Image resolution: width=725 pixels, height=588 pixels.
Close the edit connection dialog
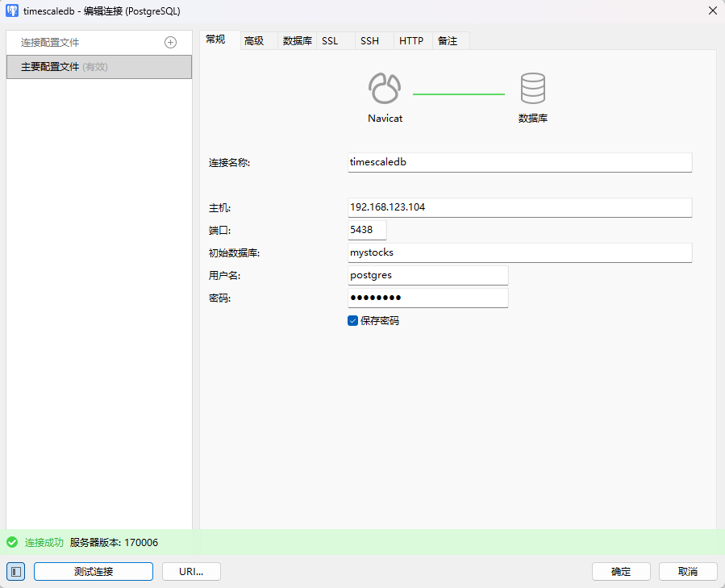tap(713, 10)
